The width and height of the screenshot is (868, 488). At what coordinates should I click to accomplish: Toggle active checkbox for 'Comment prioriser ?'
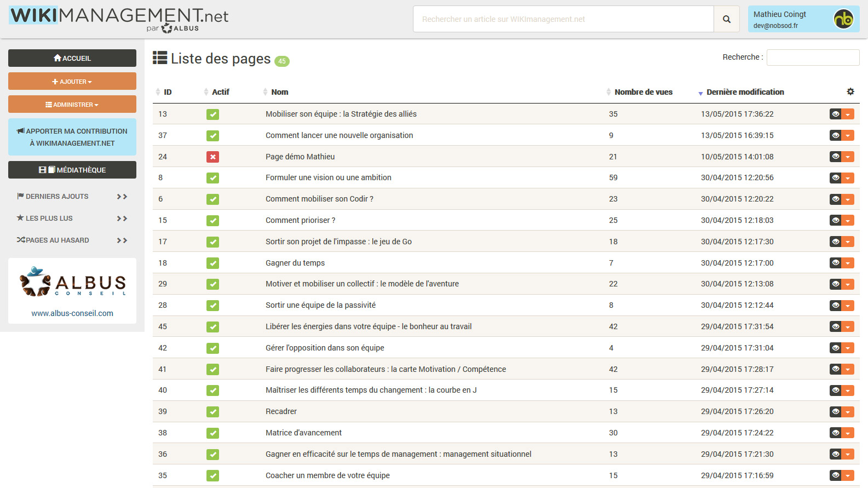point(213,221)
